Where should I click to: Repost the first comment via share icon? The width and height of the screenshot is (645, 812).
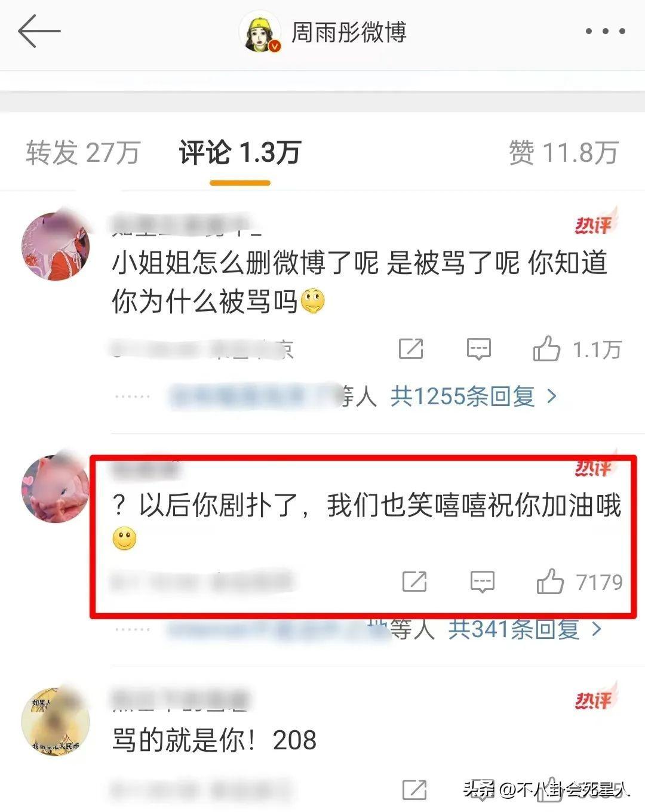click(411, 349)
